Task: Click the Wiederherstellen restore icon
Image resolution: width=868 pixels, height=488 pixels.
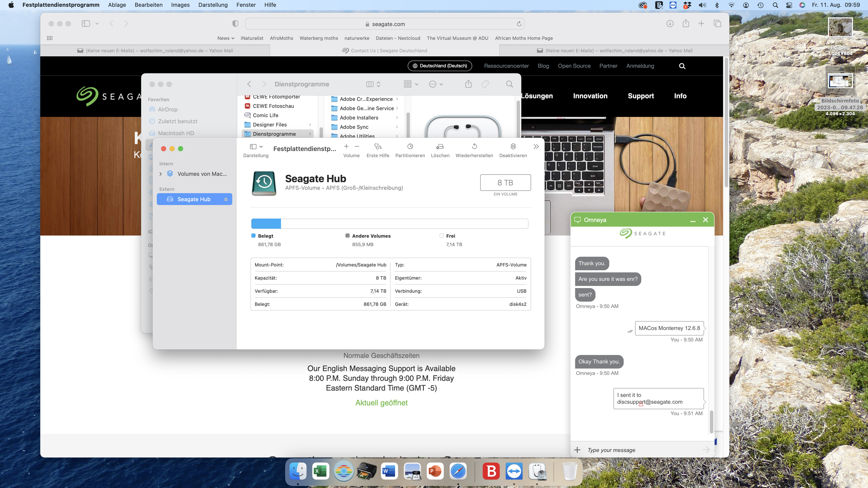Action: [x=474, y=147]
